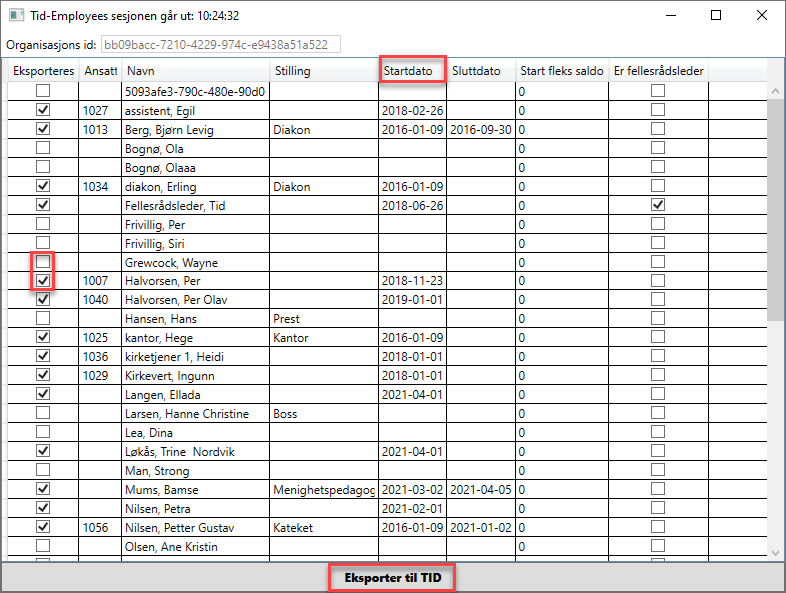Maximize the Tid-Employees window

[x=716, y=15]
